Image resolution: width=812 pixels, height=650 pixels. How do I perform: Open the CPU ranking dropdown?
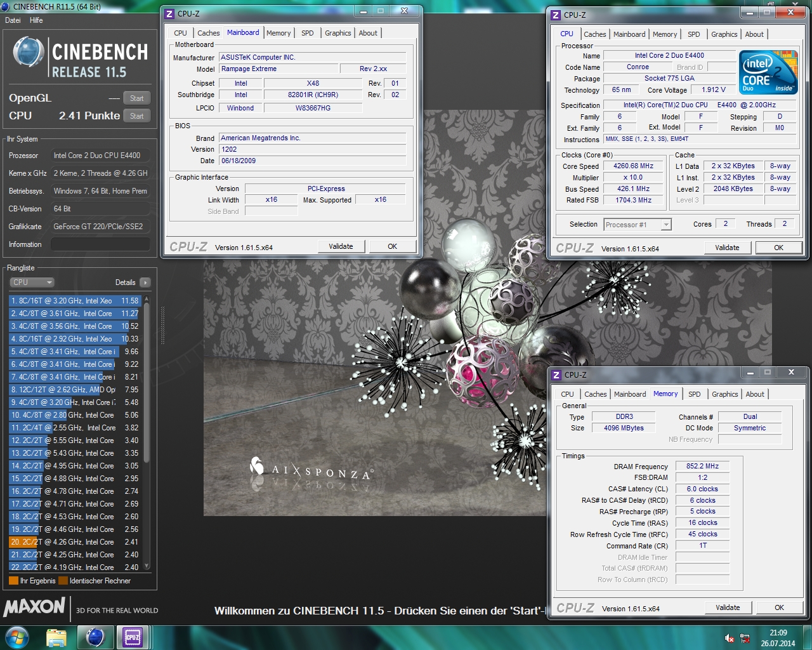pos(32,282)
